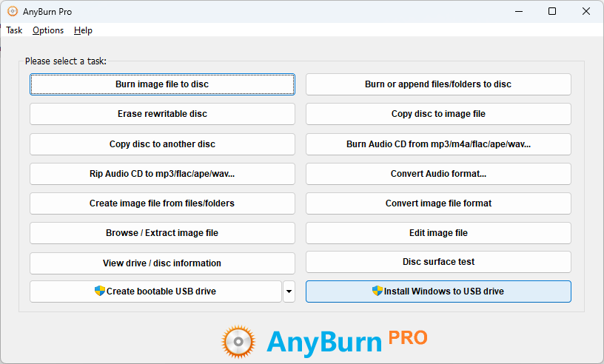Open Convert Audio format task
Viewport: 604px width, 364px height.
(x=438, y=174)
